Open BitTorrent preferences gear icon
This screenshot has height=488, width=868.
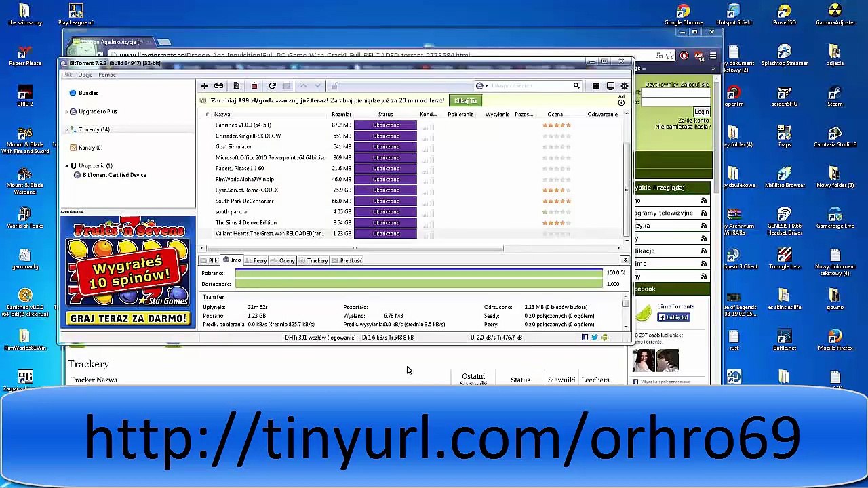point(625,86)
